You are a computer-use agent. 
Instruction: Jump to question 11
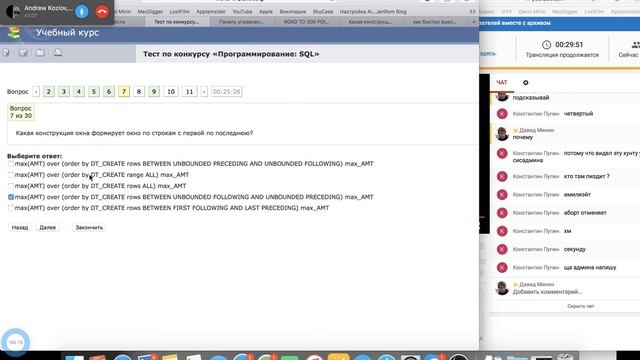[189, 92]
